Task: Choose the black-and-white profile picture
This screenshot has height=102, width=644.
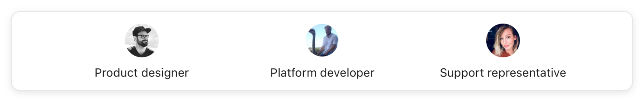Action: [x=142, y=40]
